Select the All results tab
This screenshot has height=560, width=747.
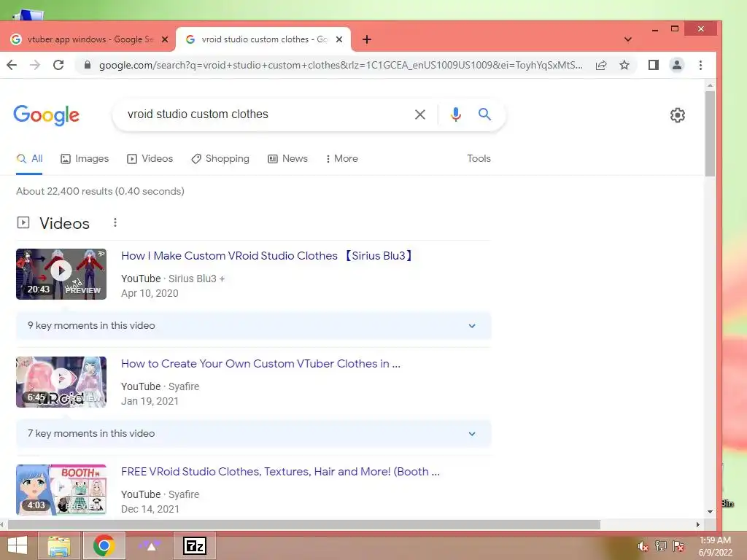point(29,158)
